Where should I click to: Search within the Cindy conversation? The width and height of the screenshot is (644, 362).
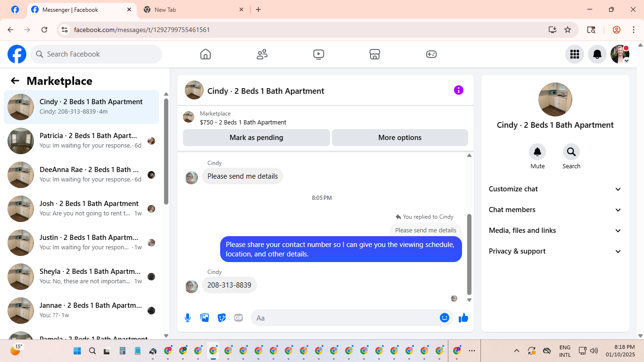(x=571, y=152)
